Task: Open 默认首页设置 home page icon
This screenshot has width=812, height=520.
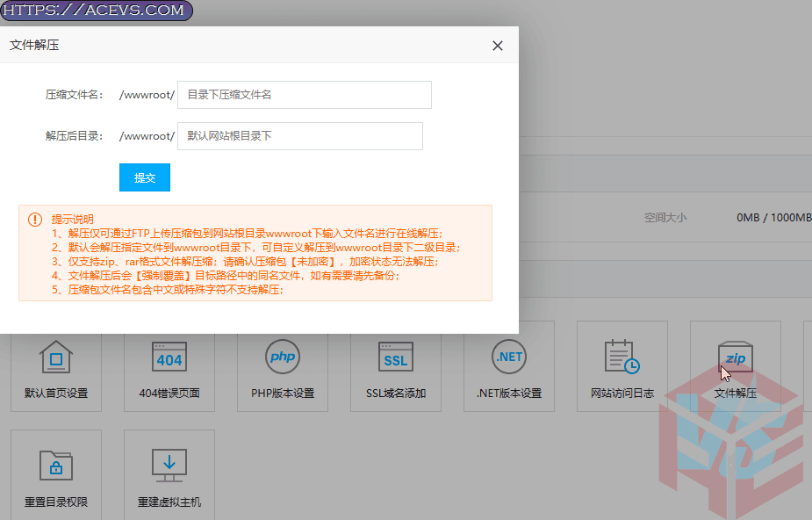Action: click(56, 357)
